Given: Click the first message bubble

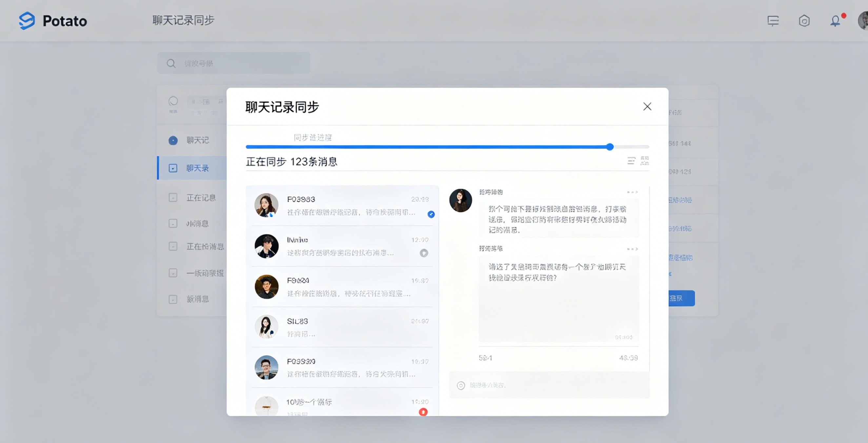Looking at the screenshot, I should (x=559, y=219).
